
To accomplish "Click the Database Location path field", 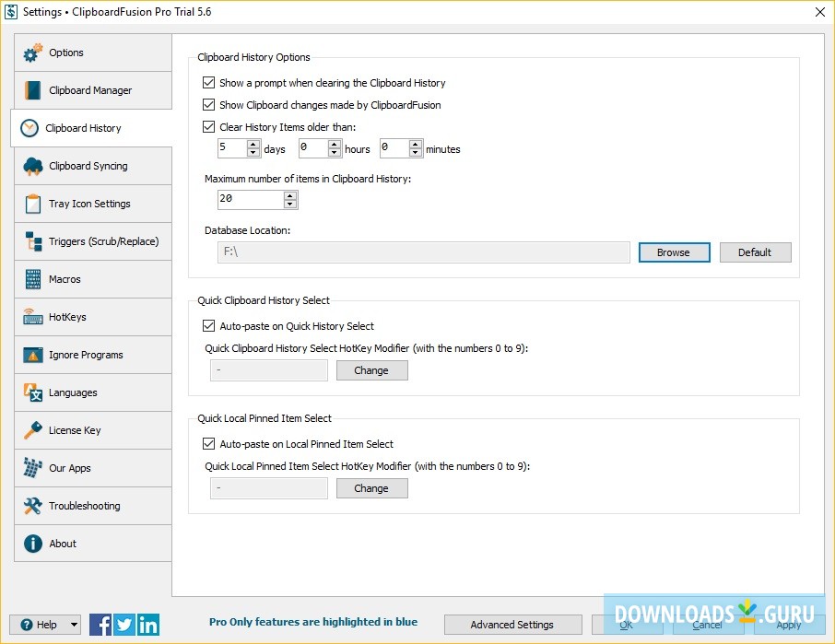I will pos(423,252).
